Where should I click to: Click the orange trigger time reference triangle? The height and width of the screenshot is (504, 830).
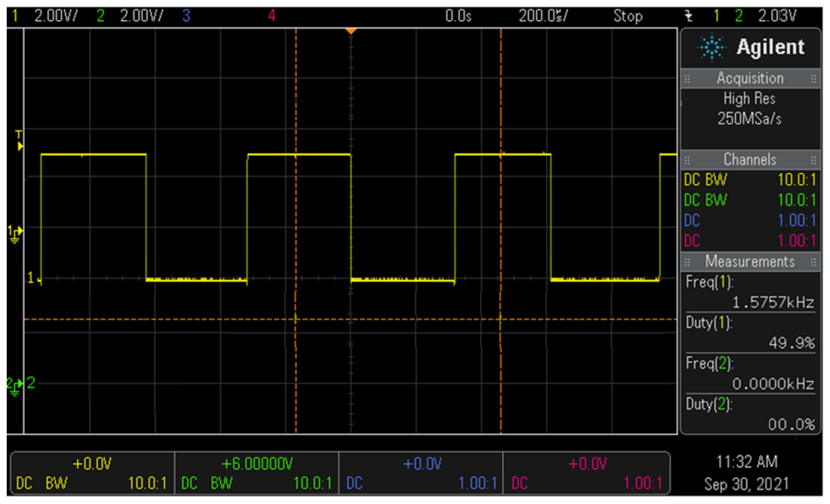(x=351, y=32)
